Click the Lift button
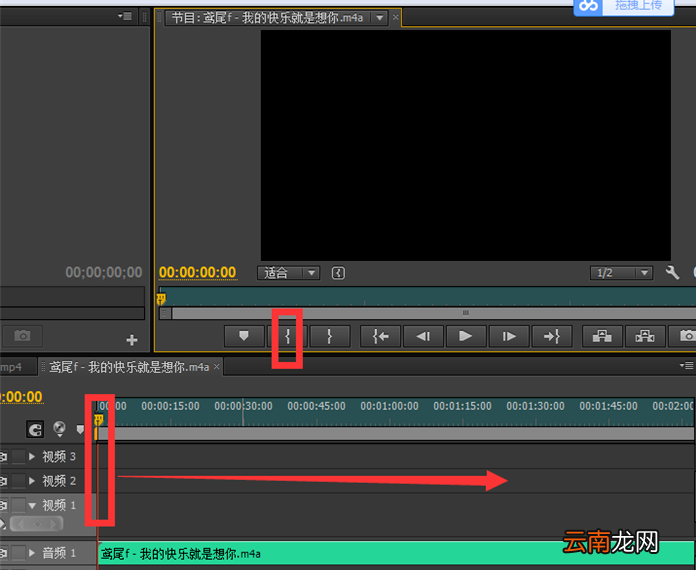696x570 pixels. pos(602,336)
